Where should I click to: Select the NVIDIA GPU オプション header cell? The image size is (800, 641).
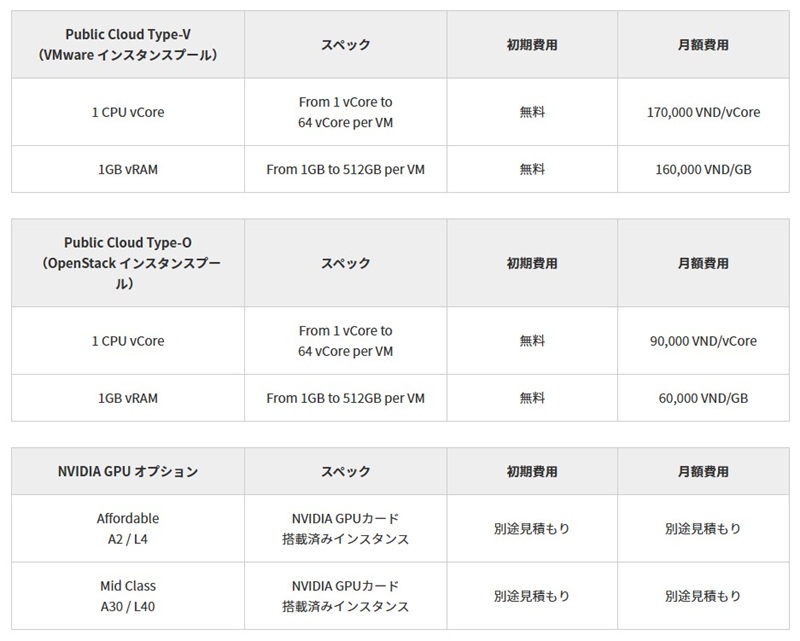128,471
